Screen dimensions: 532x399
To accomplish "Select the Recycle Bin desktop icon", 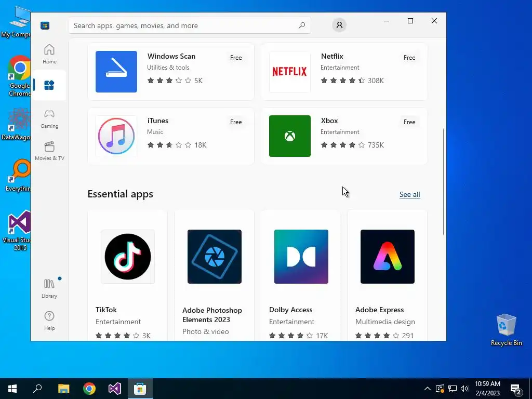I will 506,330.
